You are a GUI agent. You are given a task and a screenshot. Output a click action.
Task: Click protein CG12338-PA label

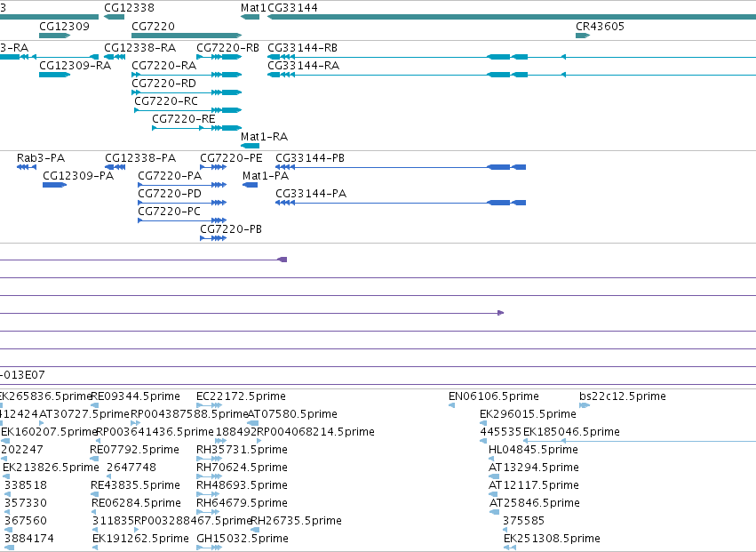(x=140, y=158)
